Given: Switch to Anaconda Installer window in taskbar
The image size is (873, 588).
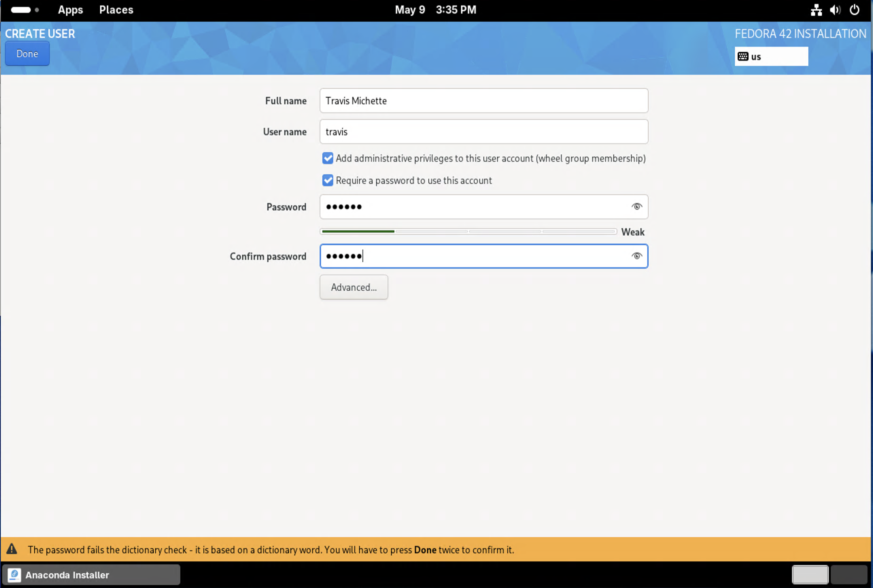Looking at the screenshot, I should pyautogui.click(x=91, y=575).
